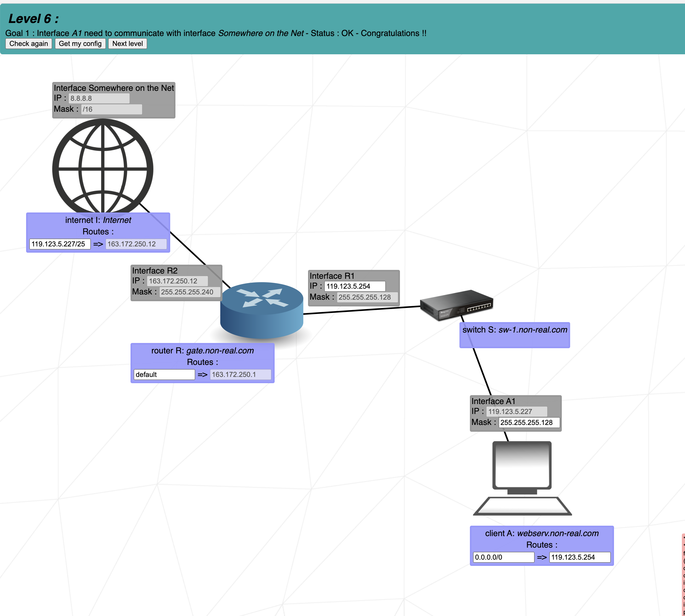Edit Interface R1 IP address field
Image resolution: width=685 pixels, height=616 pixels.
(x=354, y=286)
